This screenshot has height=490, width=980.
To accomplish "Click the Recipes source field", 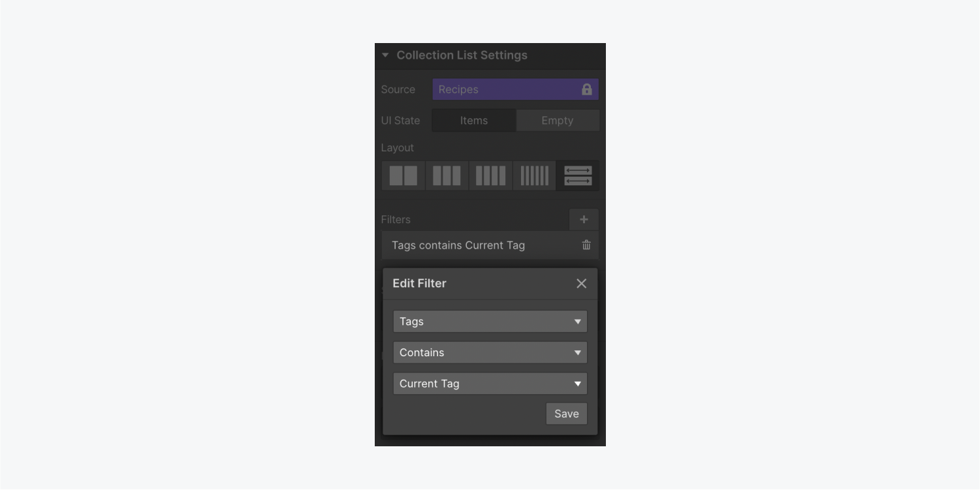I will coord(516,89).
